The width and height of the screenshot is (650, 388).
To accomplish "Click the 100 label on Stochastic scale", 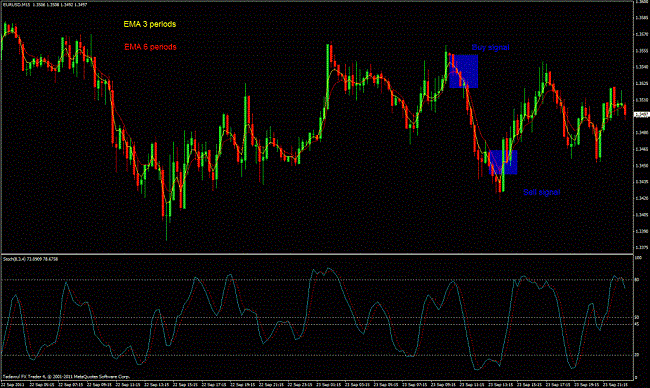I will [x=638, y=257].
